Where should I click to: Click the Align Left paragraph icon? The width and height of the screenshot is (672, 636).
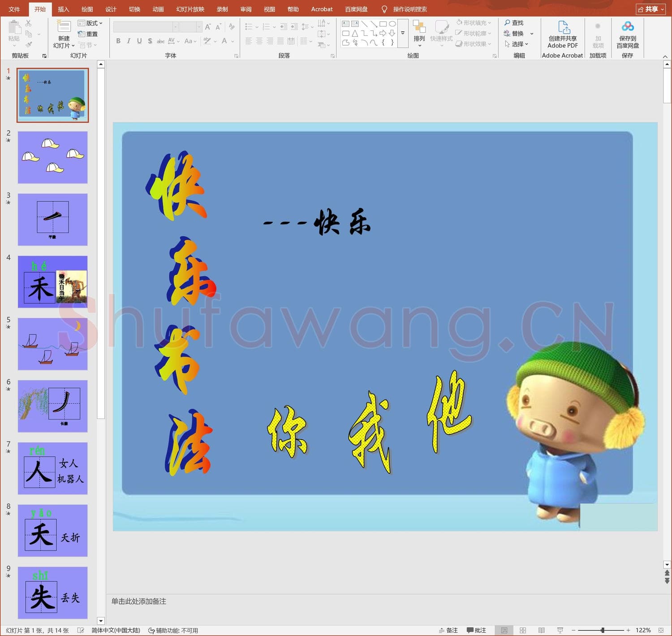(249, 41)
